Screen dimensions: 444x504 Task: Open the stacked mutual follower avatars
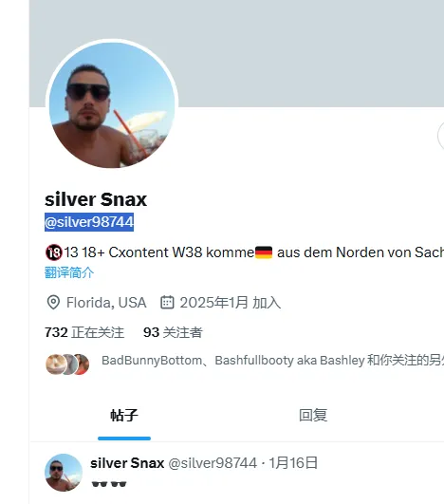click(67, 364)
